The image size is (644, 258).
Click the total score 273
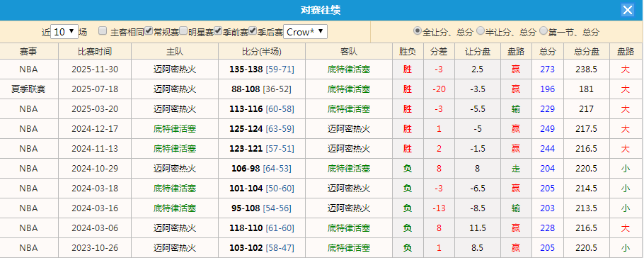(x=548, y=69)
